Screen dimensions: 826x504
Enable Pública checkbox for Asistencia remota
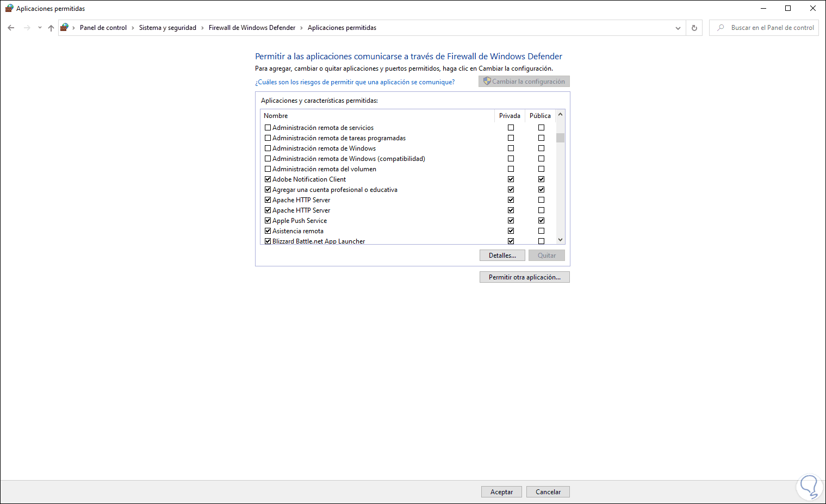pos(541,231)
